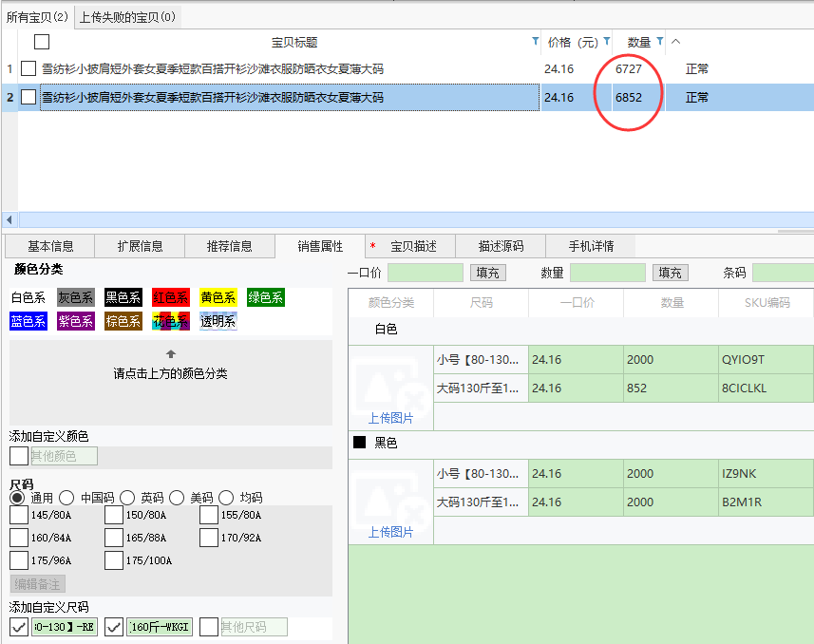The width and height of the screenshot is (814, 644).
Task: Switch to 上传失败的宝贝 tab
Action: point(127,17)
